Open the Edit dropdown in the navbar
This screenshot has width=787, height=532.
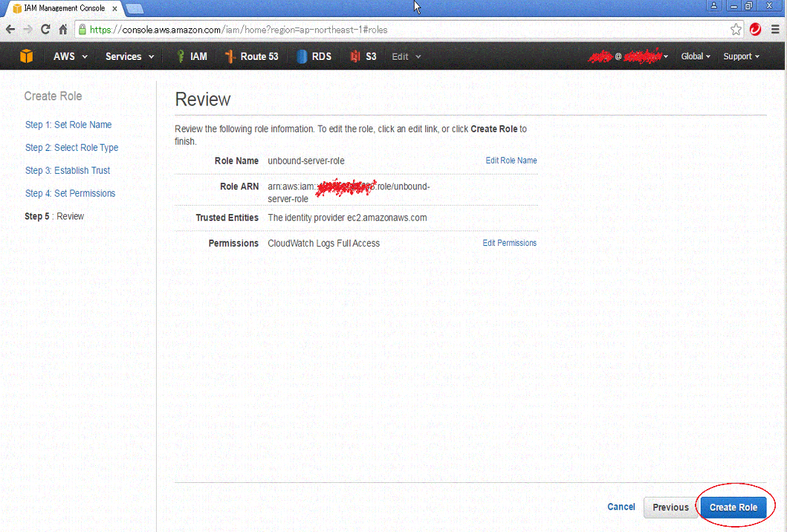click(405, 56)
